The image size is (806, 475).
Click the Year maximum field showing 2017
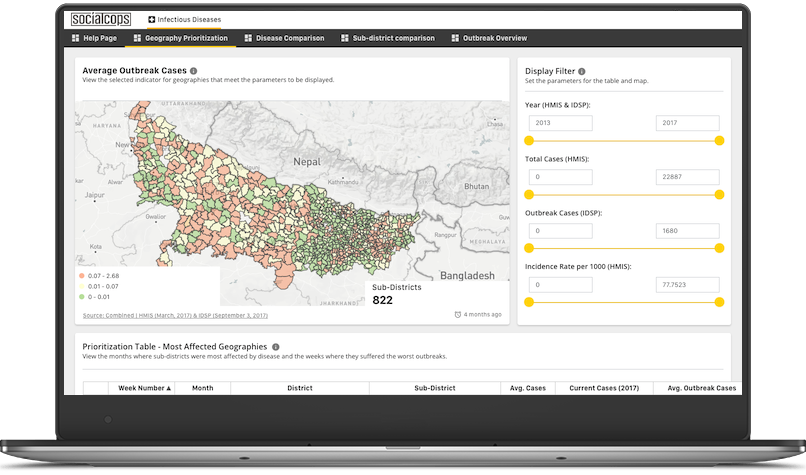coord(687,123)
